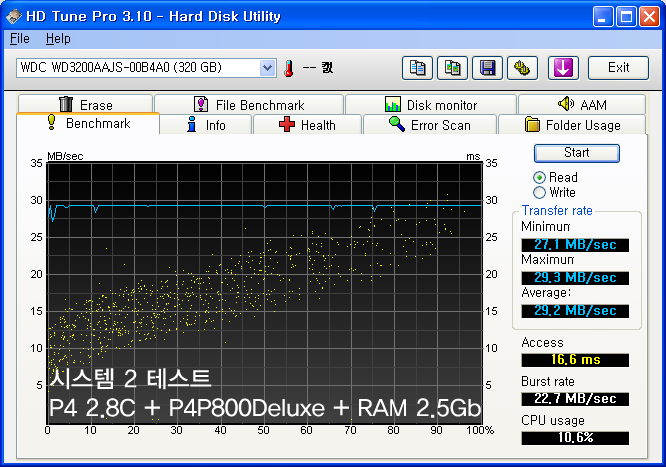Close the HD Tune Pro window
Viewport: 666px width, 467px height.
click(649, 17)
